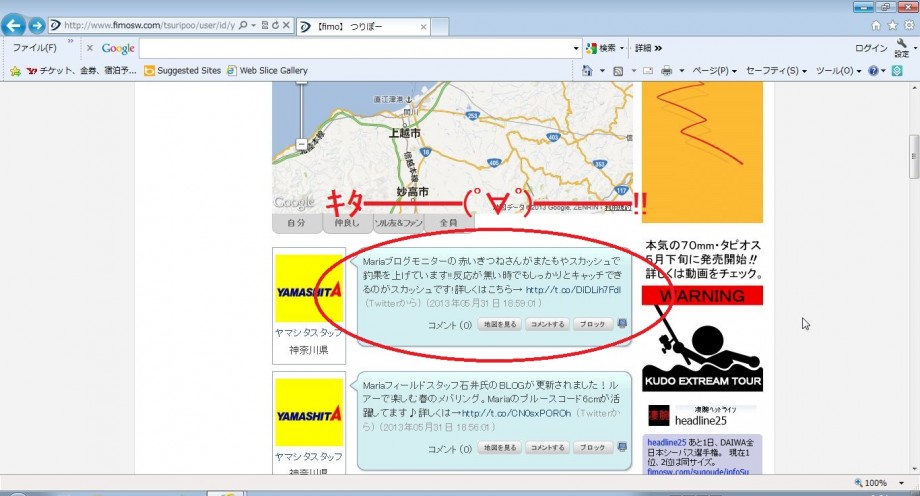
Task: Refresh the page with the reload icon
Action: [x=275, y=25]
